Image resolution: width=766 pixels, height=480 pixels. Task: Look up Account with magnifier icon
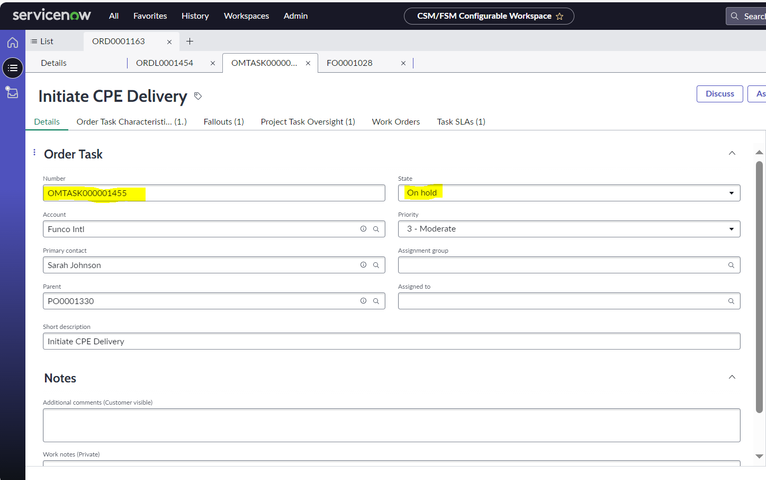coord(376,229)
